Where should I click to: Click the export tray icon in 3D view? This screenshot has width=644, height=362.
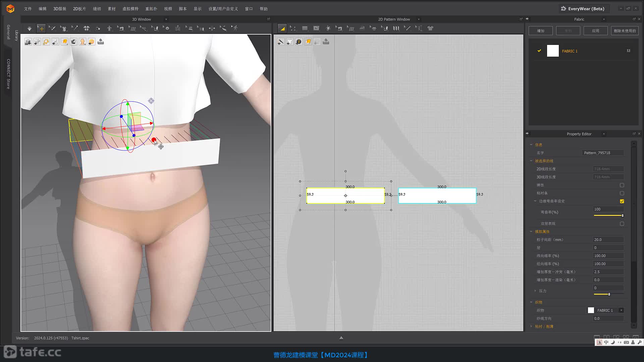(x=101, y=42)
